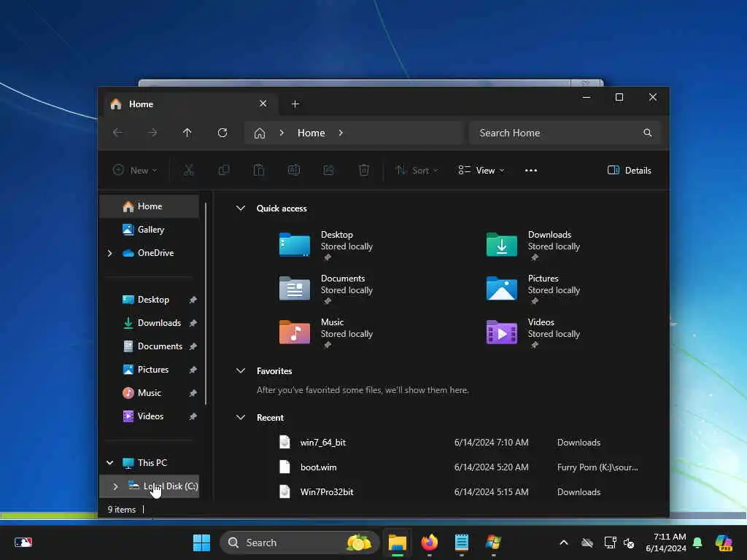This screenshot has width=747, height=560.
Task: Select pinned Desktop in navigation pane
Action: pyautogui.click(x=149, y=300)
